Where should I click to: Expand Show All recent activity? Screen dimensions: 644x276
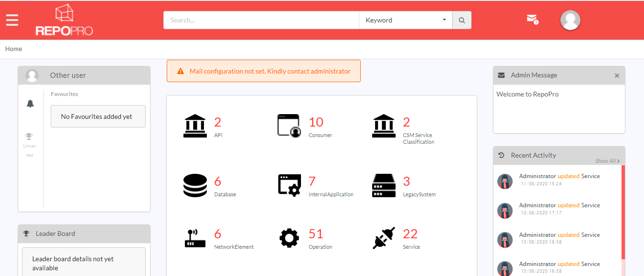click(607, 161)
